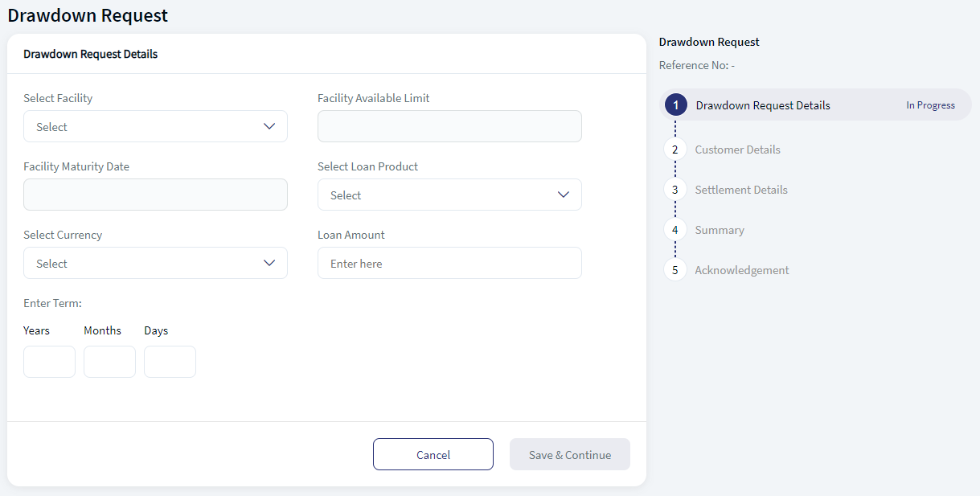Focus the Years term box

coord(49,362)
